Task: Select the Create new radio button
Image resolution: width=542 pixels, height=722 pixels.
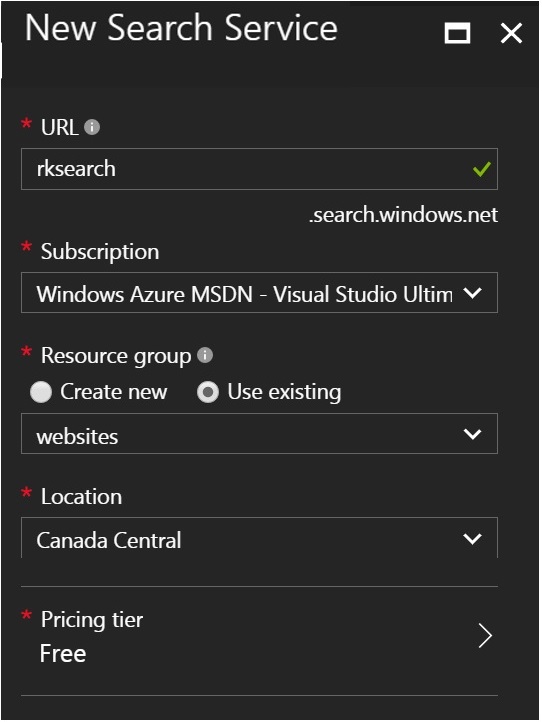Action: pyautogui.click(x=41, y=392)
